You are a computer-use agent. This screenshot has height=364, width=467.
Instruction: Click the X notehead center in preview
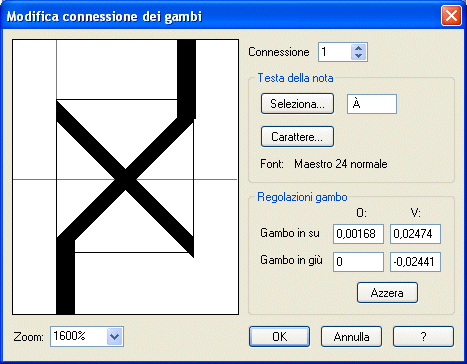(125, 179)
